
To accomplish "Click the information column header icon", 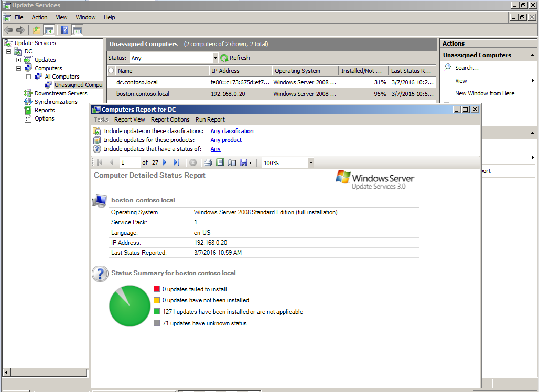I will 111,71.
